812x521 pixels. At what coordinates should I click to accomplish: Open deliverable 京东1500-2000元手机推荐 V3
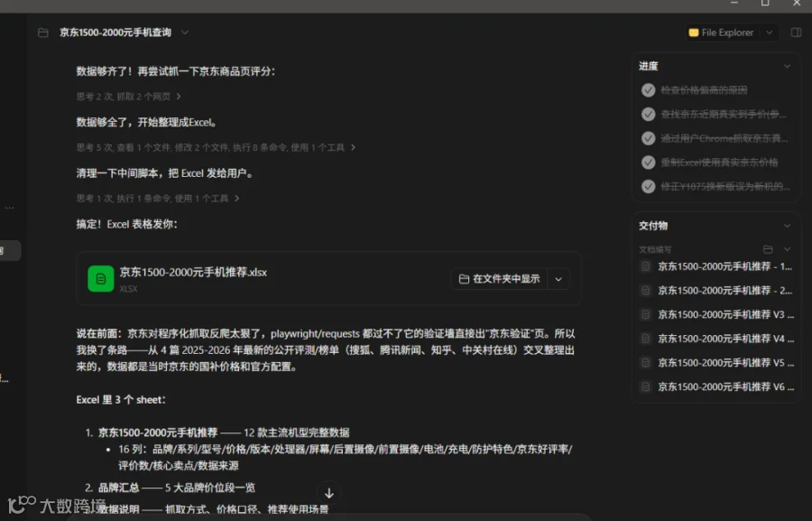point(716,314)
